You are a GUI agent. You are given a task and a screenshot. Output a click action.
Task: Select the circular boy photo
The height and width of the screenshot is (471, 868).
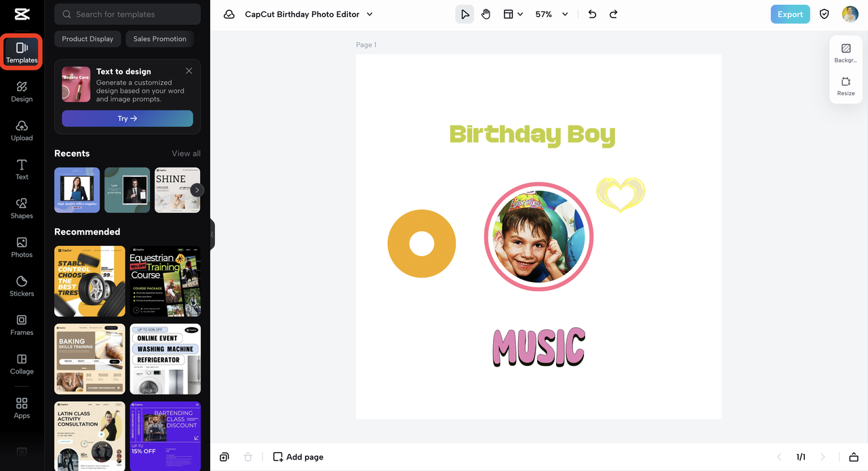[538, 237]
